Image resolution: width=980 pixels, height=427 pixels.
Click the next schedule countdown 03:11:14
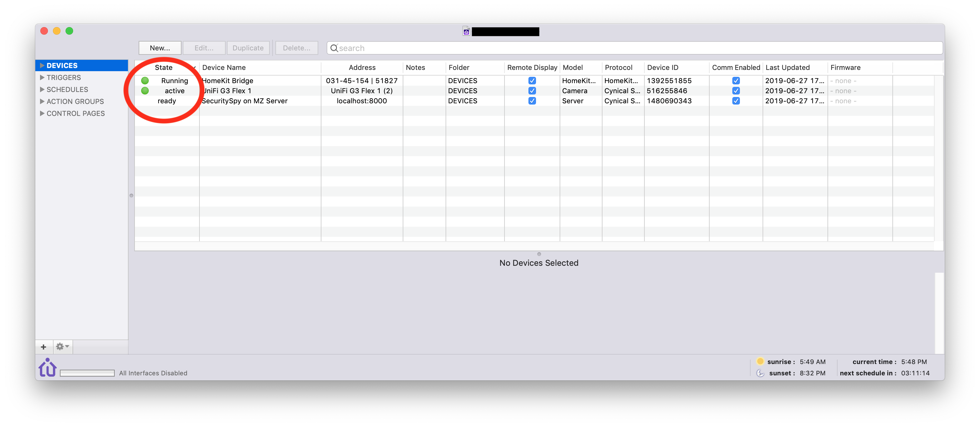[915, 373]
